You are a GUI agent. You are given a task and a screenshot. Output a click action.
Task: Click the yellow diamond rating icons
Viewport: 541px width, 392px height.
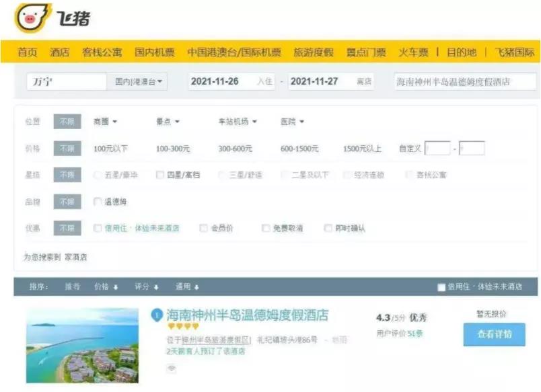point(183,326)
